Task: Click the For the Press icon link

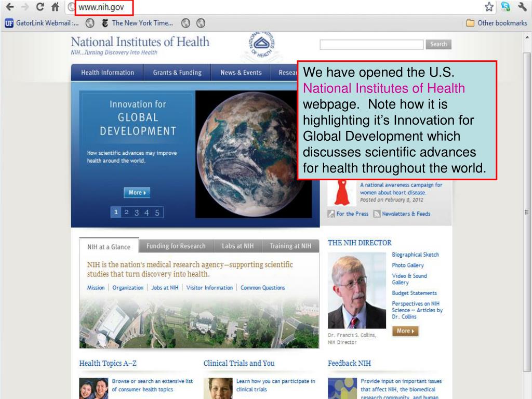Action: coord(331,214)
